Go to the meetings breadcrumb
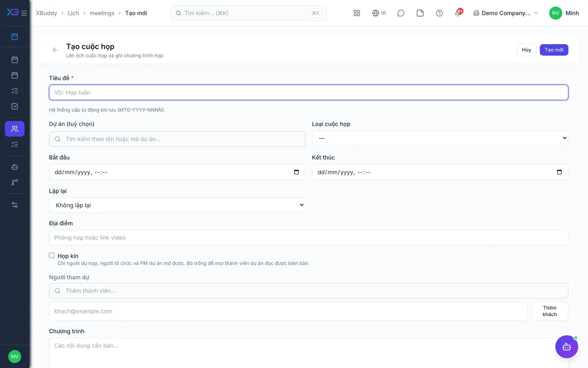This screenshot has height=368, width=588. tap(102, 13)
